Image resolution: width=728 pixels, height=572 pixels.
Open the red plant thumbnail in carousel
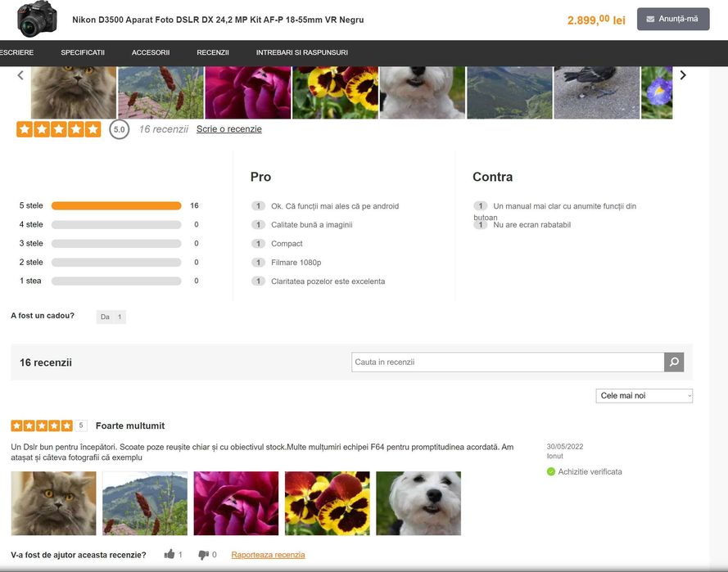[161, 92]
